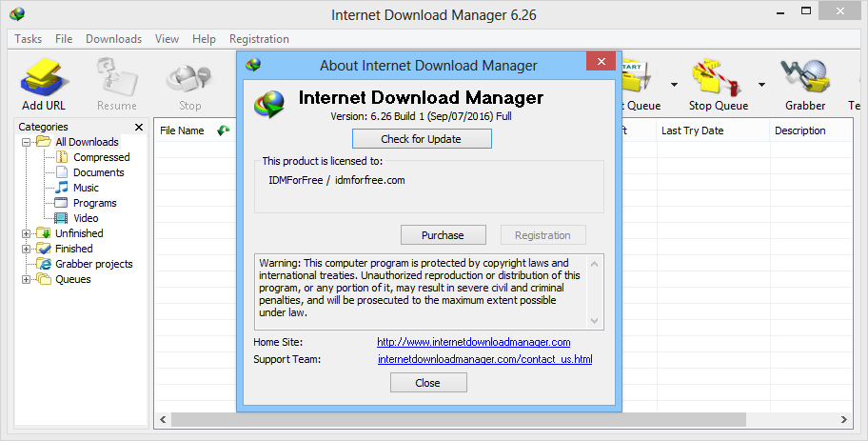Select the Finished category
The width and height of the screenshot is (868, 441).
click(73, 249)
